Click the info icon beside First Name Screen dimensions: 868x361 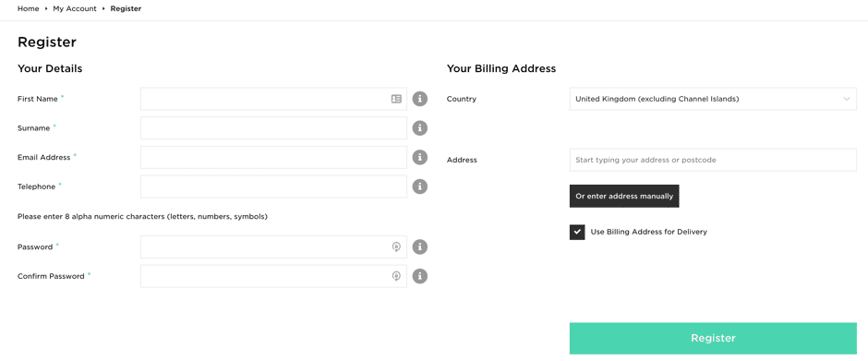[420, 99]
